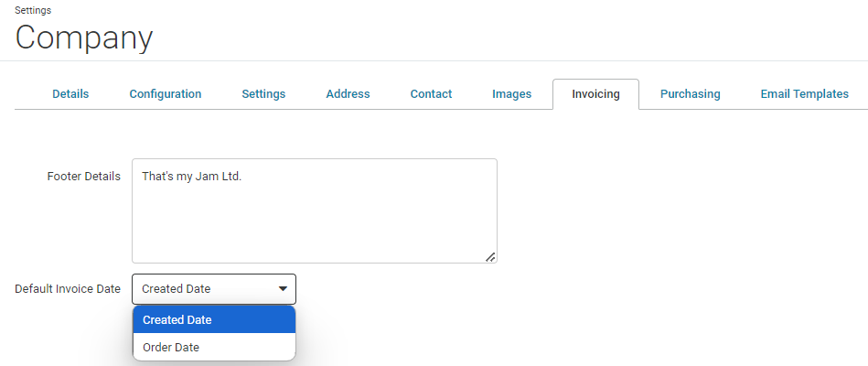Screen dimensions: 868x366
Task: Go to the Email Templates tab
Action: (804, 94)
